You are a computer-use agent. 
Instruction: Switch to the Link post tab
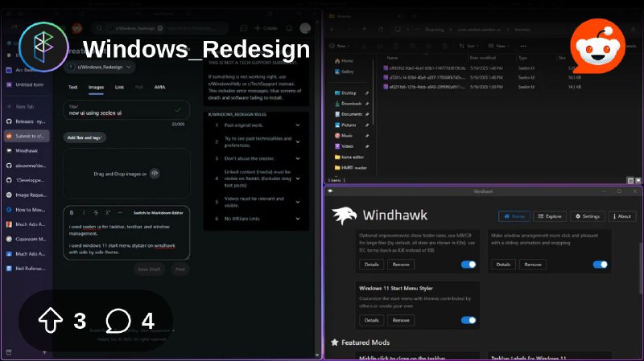tap(119, 87)
